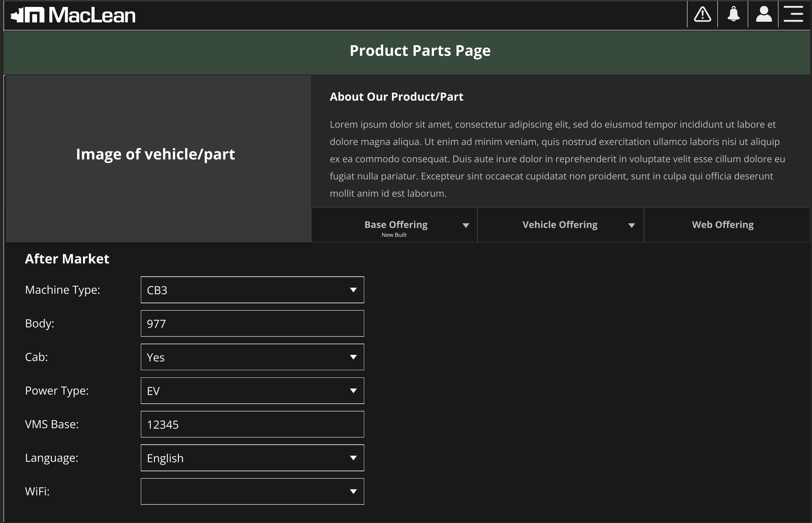Click the VMS Base field containing 12345
This screenshot has height=523, width=812.
[x=252, y=424]
